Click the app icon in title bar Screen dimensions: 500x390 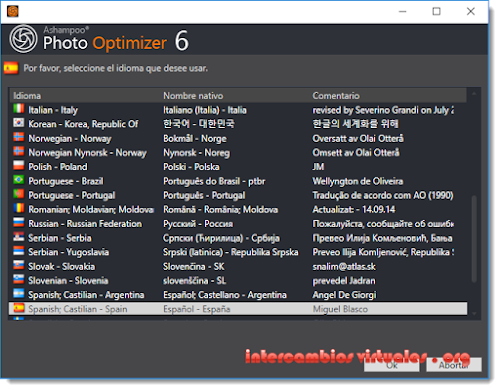(13, 11)
